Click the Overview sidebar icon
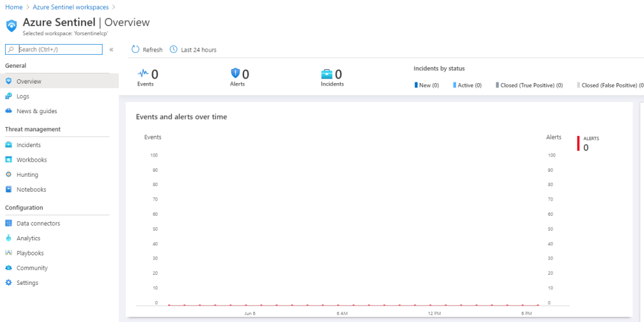Viewport: 644px width, 322px height. pyautogui.click(x=9, y=81)
